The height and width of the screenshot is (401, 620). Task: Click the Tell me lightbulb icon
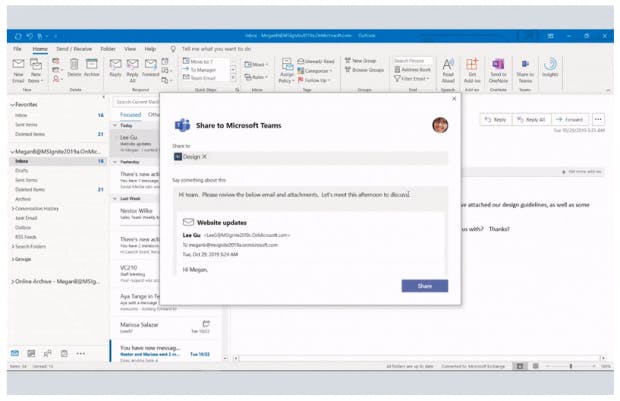(173, 49)
